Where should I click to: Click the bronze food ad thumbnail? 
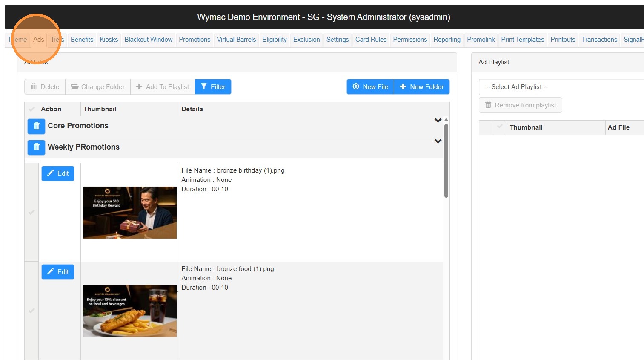(130, 311)
